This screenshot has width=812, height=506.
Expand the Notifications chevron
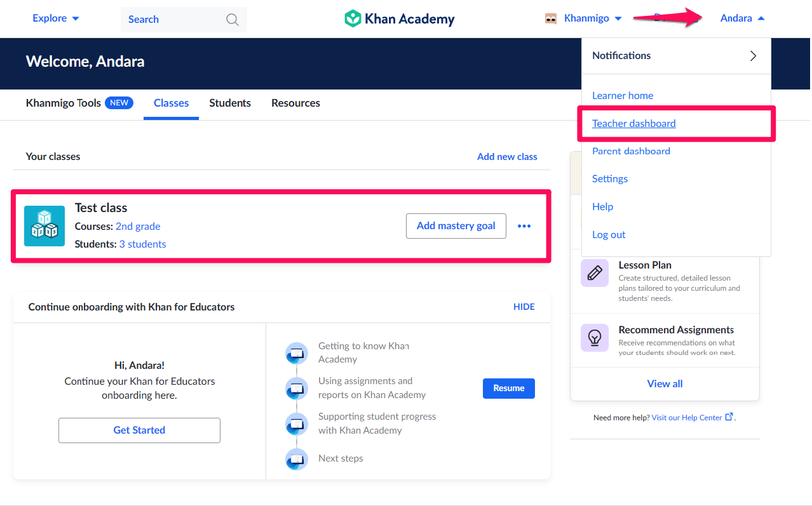[x=753, y=55]
